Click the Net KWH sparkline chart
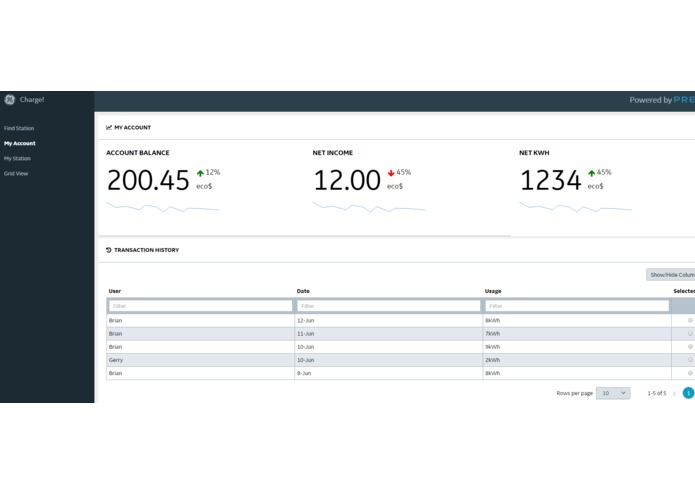The width and height of the screenshot is (695, 494). (x=575, y=207)
